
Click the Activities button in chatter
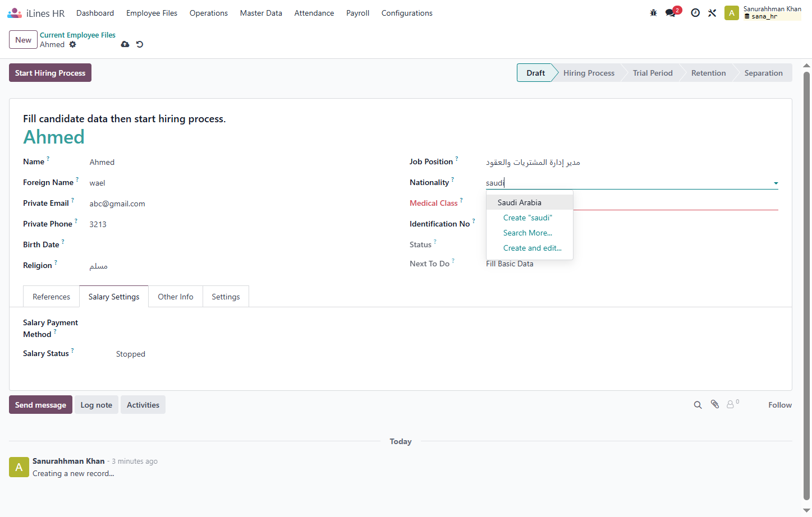pos(143,405)
